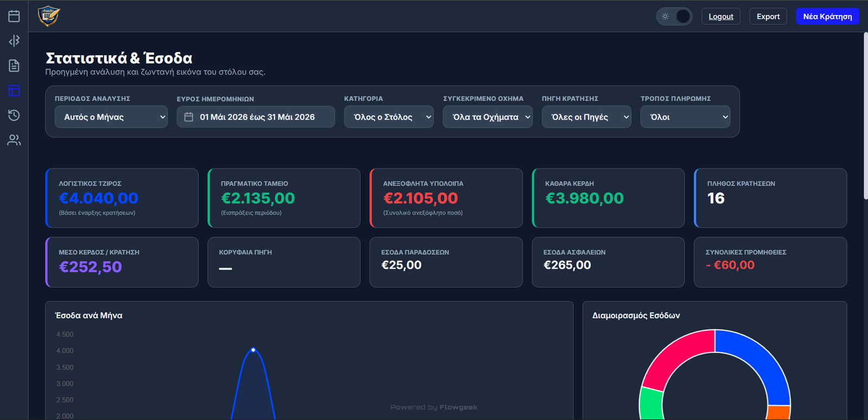This screenshot has height=420, width=868.
Task: Click the Μέσο Κέρδος value €252,50
Action: point(90,267)
